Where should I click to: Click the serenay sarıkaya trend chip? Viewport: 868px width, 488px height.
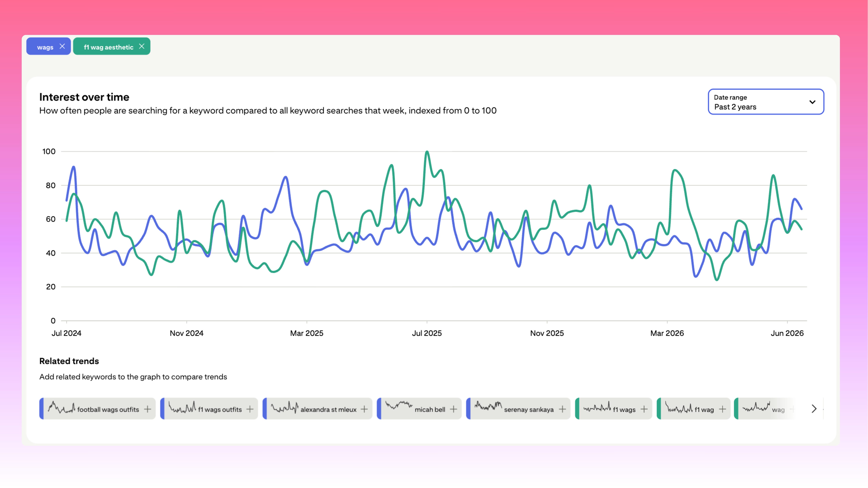pos(518,408)
